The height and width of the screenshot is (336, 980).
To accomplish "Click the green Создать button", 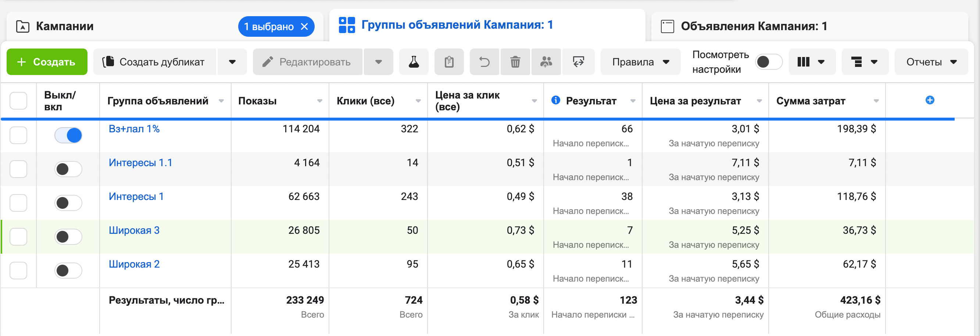I will [x=46, y=62].
